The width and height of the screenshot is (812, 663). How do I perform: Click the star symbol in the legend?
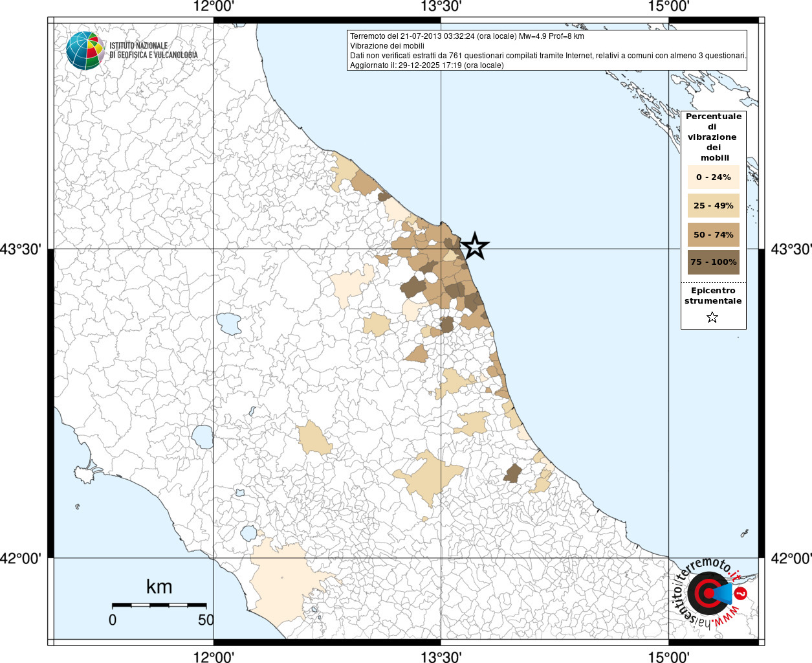click(x=712, y=317)
